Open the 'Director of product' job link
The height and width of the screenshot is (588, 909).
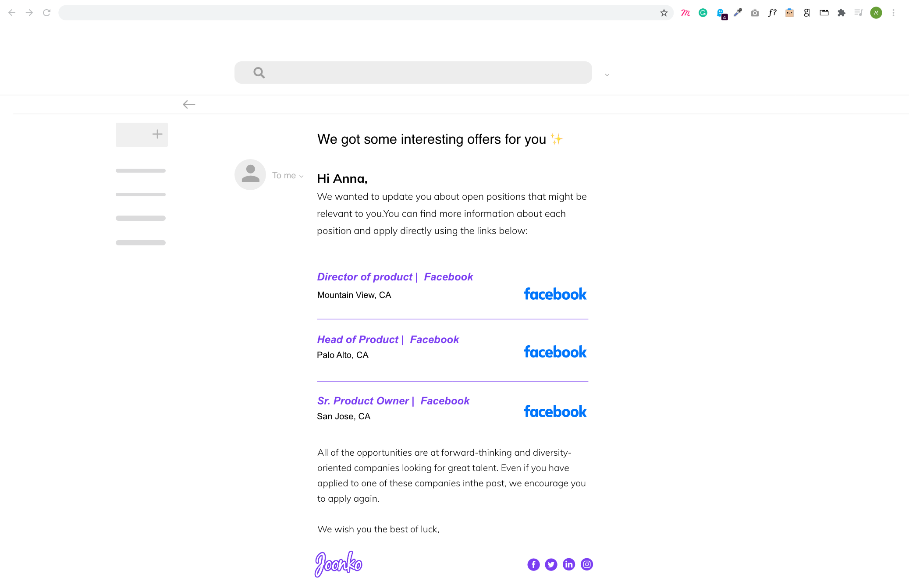[x=365, y=277]
